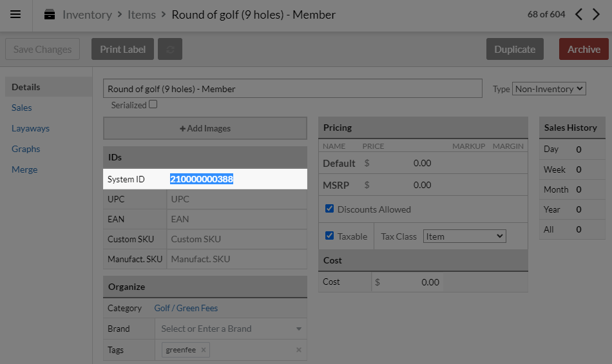Open the Graphs tab

26,149
